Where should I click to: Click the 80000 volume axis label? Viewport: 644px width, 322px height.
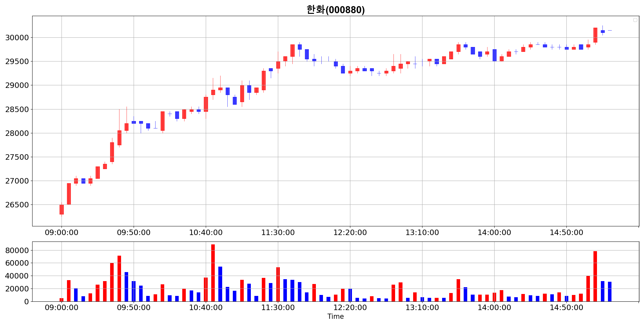17,251
